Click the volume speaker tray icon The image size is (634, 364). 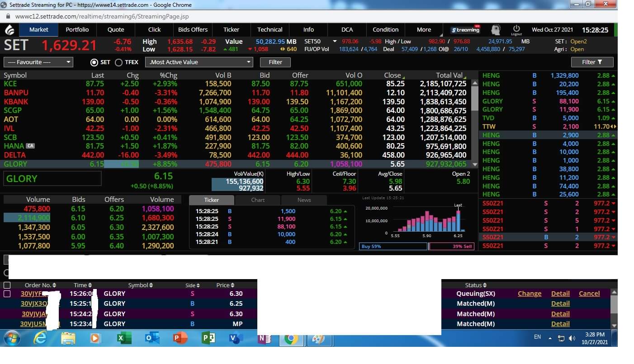[x=572, y=338]
